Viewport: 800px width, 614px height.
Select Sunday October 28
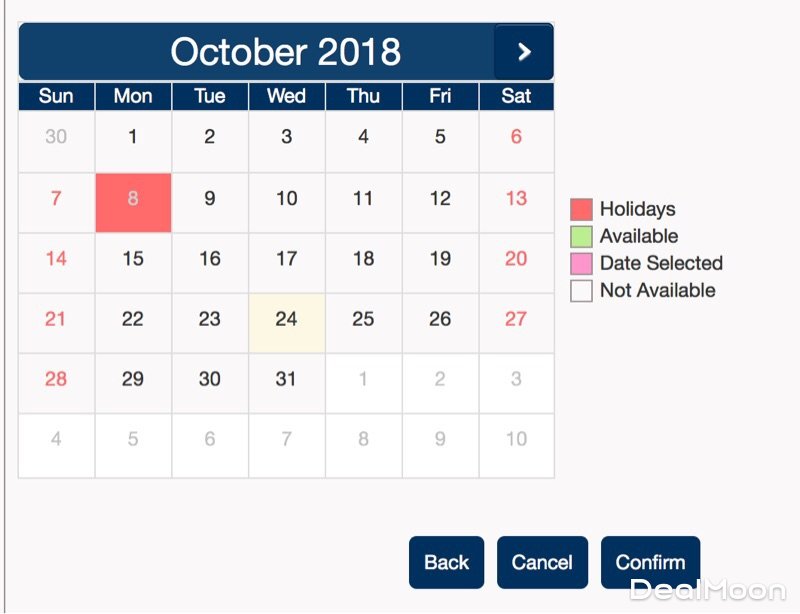point(56,379)
